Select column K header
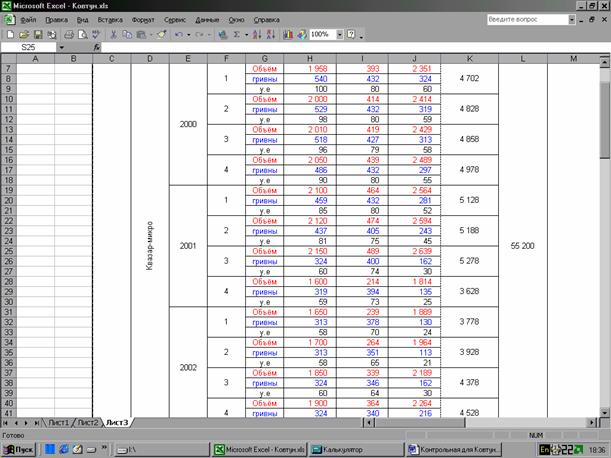 [x=462, y=59]
